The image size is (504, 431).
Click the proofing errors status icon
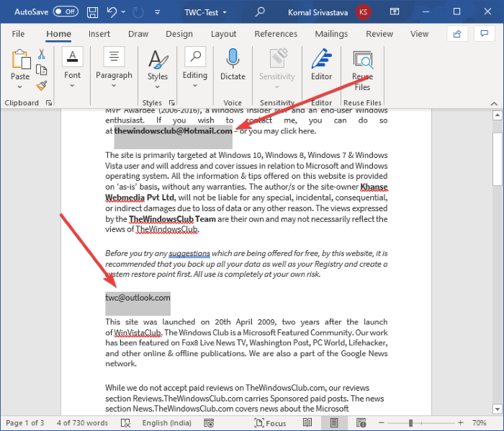[125, 423]
